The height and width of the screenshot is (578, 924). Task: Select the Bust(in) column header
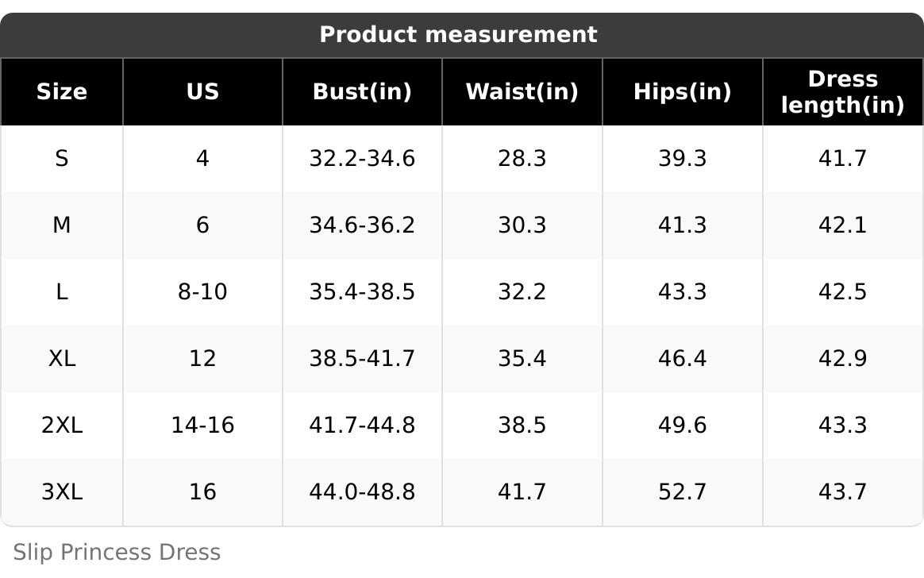(363, 92)
